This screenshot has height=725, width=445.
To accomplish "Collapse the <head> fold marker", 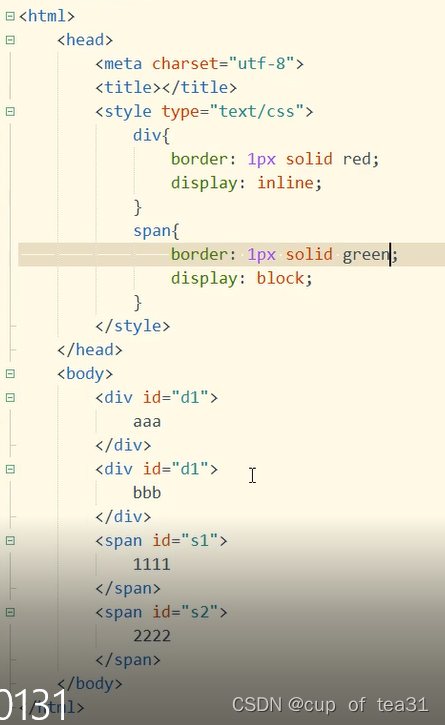I will tap(10, 40).
